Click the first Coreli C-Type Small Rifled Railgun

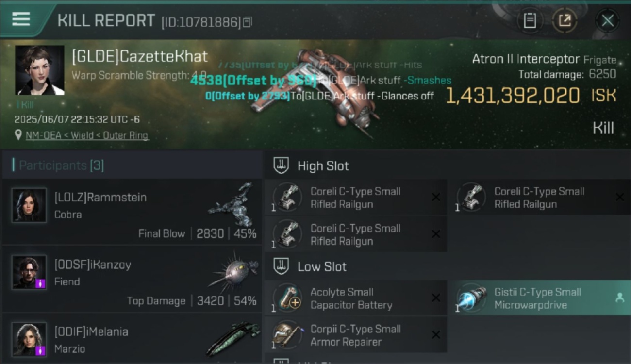(356, 198)
